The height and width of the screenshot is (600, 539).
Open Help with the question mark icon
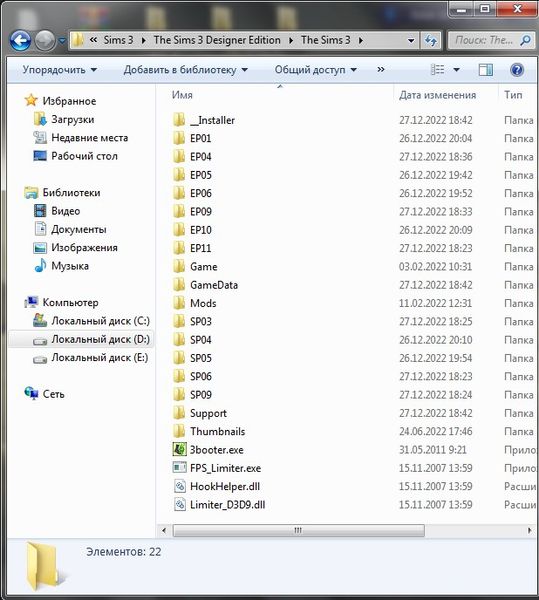click(x=517, y=70)
